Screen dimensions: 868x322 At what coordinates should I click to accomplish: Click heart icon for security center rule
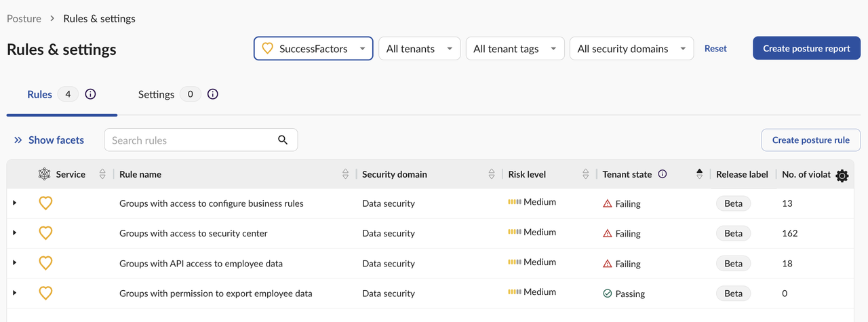point(45,233)
